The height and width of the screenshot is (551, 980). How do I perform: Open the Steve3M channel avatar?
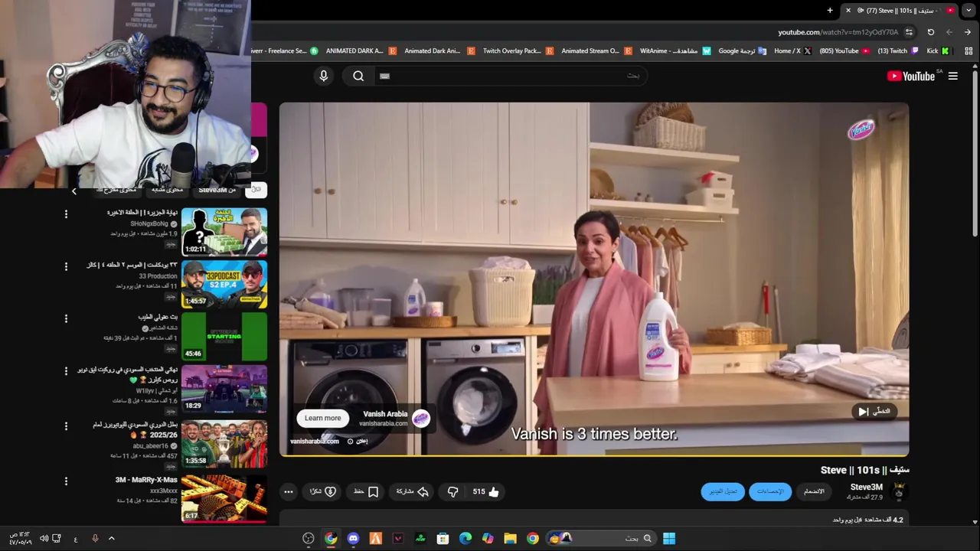click(x=900, y=491)
